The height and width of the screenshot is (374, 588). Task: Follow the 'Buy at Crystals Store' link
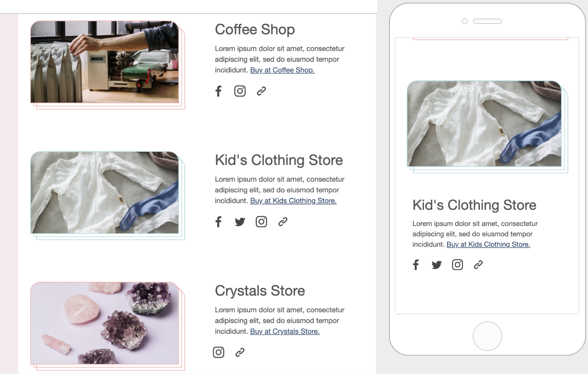tap(285, 332)
